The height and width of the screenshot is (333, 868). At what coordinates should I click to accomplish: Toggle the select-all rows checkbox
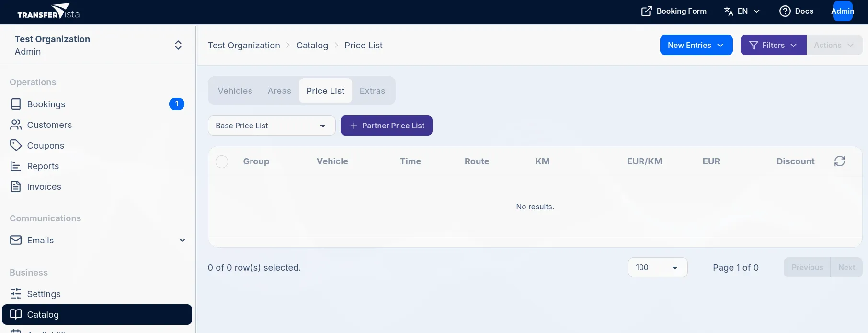[222, 161]
